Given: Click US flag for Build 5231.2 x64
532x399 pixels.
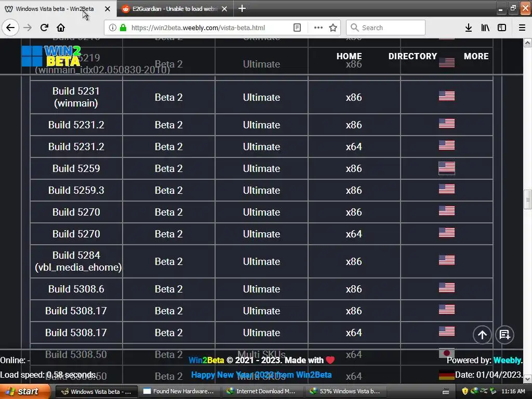Looking at the screenshot, I should tap(446, 145).
